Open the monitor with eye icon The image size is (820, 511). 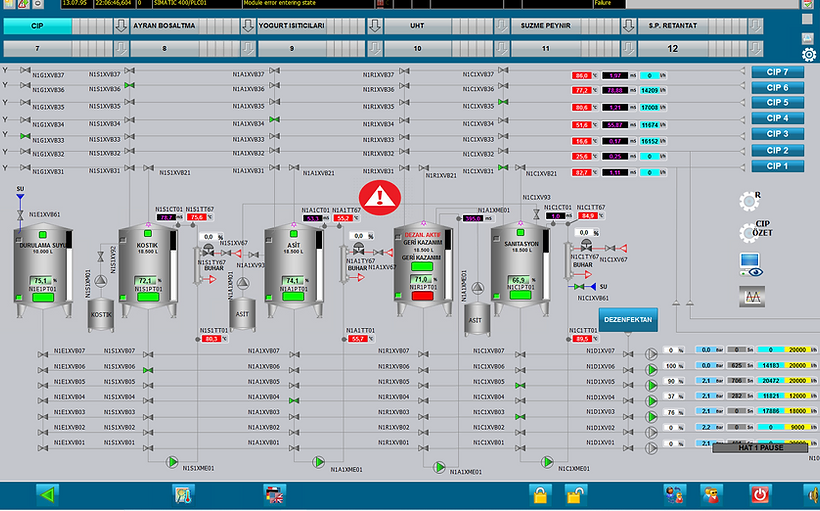pos(751,265)
